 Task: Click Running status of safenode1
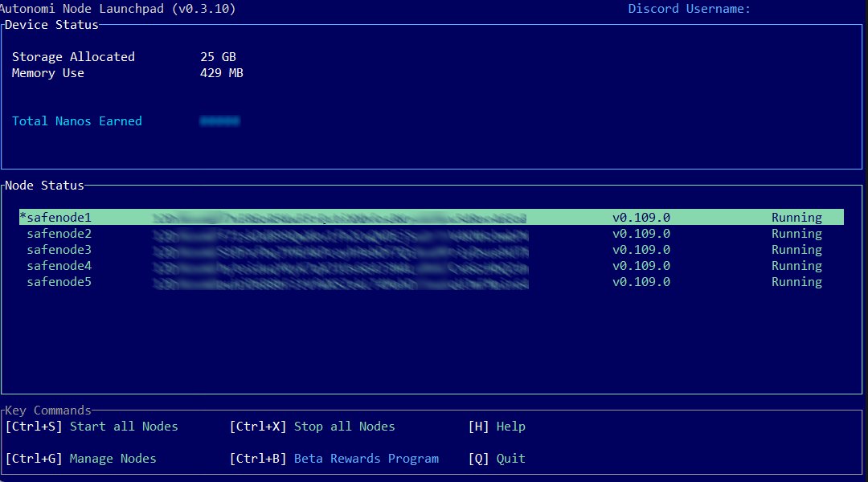pos(796,218)
